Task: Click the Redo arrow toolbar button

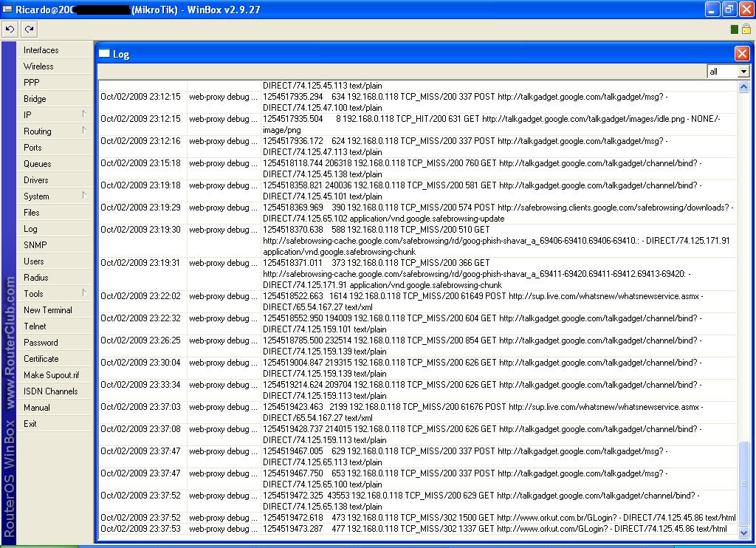Action: (30, 29)
